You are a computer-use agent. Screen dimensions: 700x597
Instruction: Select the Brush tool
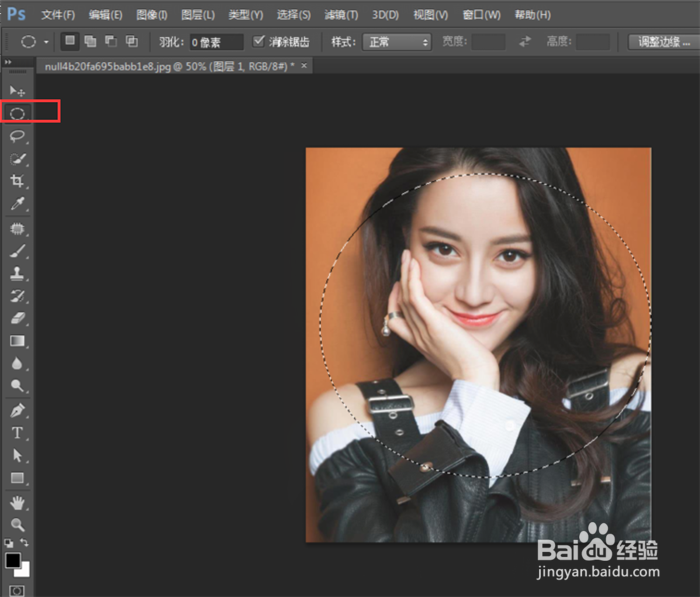17,251
